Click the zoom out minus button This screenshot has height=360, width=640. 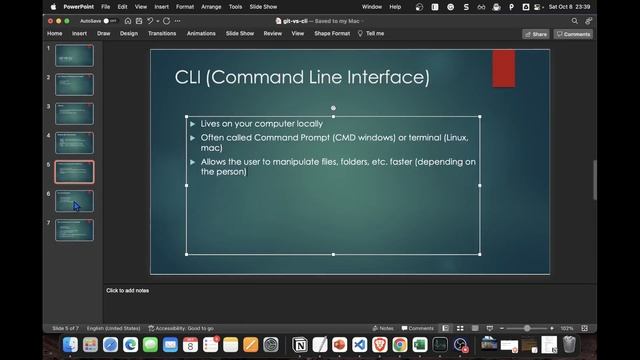pos(502,328)
